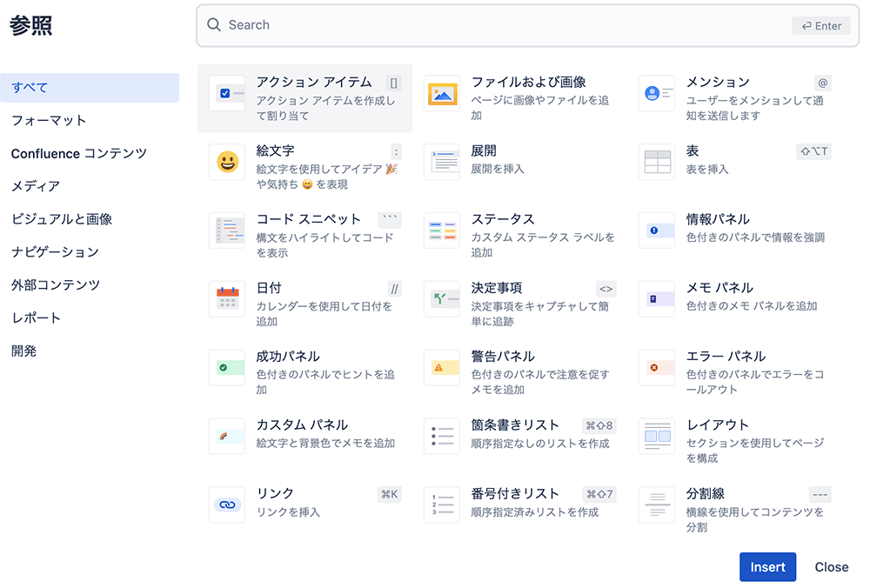870x588 pixels.
Task: Select the bullet list (箇条書きリスト) icon
Action: (442, 436)
